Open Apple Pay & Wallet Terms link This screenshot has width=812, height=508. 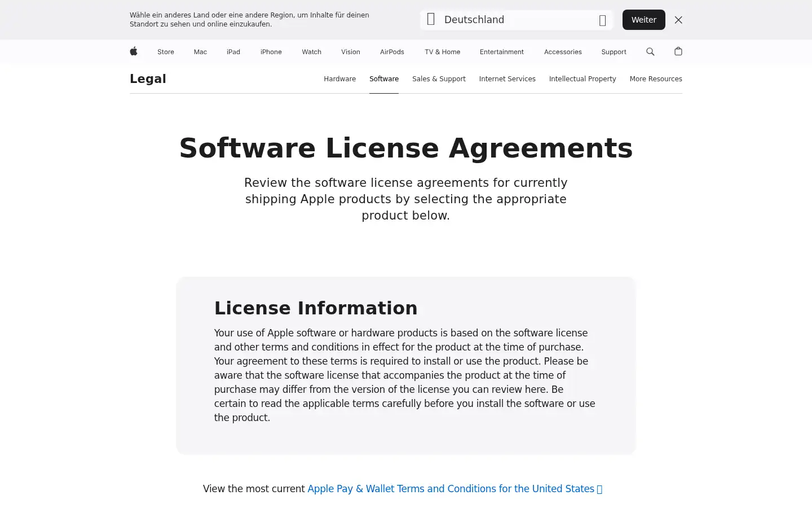coord(454,489)
